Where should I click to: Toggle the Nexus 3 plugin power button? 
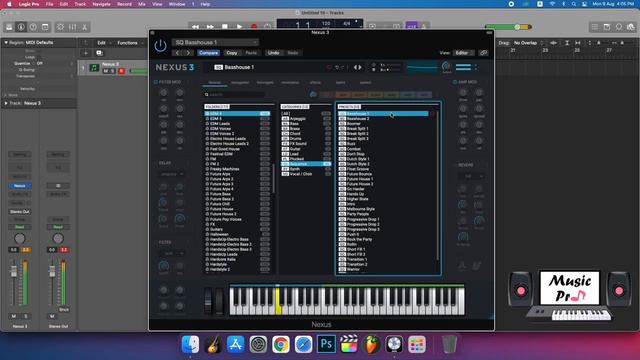[x=160, y=46]
